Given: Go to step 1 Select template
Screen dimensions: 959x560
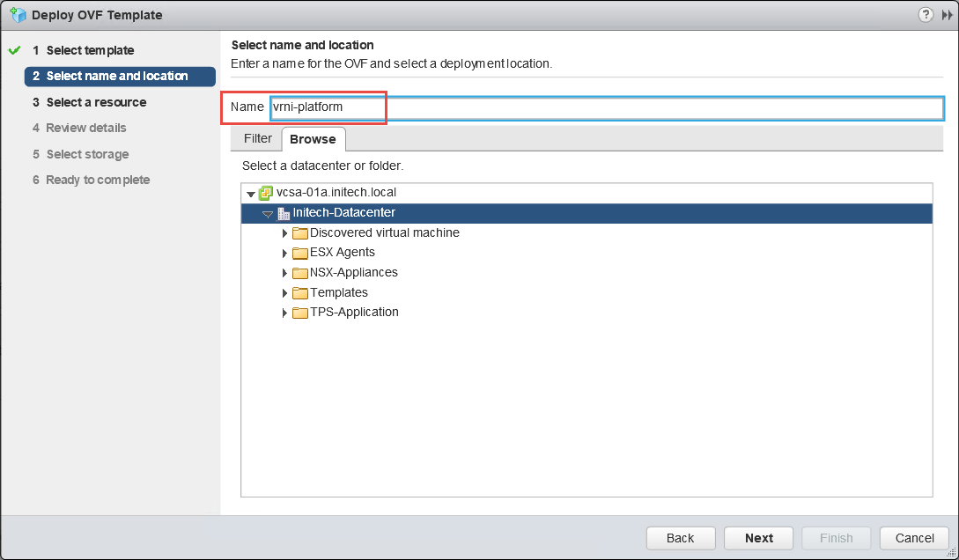Looking at the screenshot, I should [90, 50].
